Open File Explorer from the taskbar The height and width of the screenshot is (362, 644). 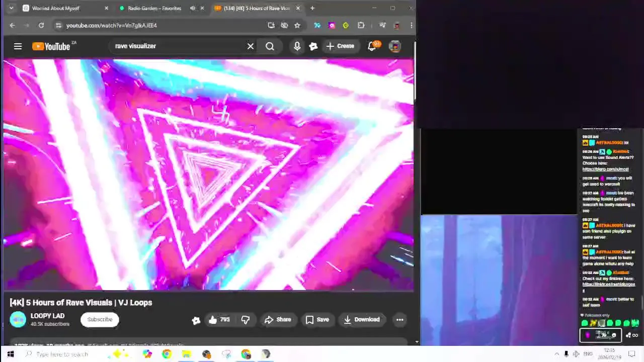click(186, 354)
